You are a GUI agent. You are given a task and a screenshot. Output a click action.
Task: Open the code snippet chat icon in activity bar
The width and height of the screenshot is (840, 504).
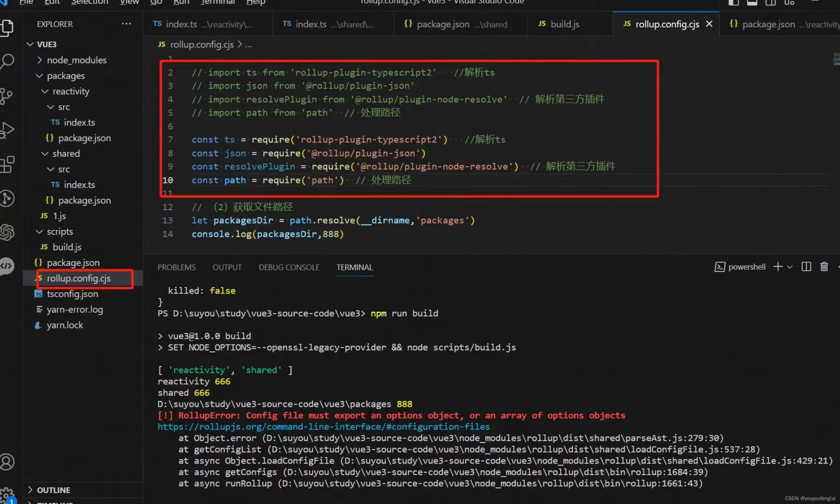[x=7, y=266]
